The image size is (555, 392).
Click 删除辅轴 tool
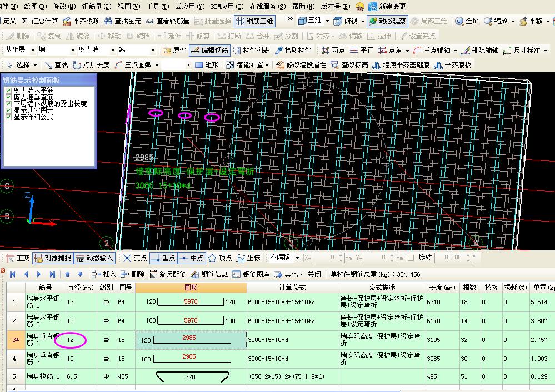click(x=481, y=50)
